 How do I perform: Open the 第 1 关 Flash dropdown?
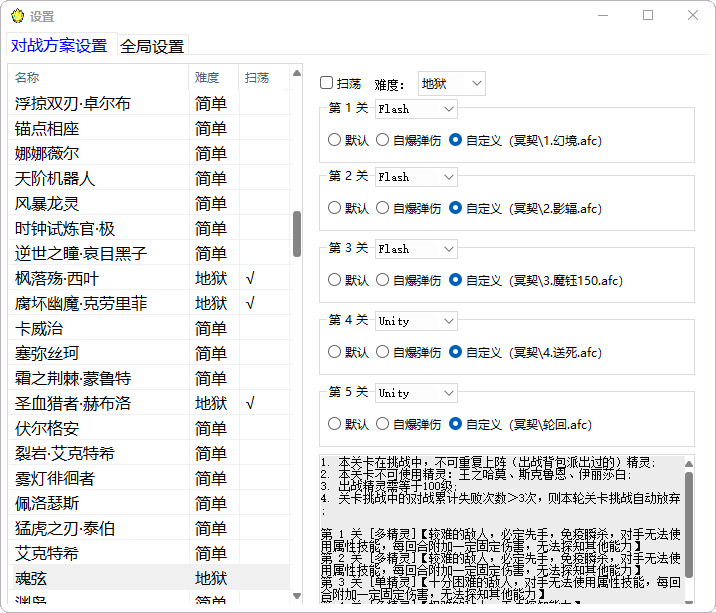pyautogui.click(x=416, y=109)
